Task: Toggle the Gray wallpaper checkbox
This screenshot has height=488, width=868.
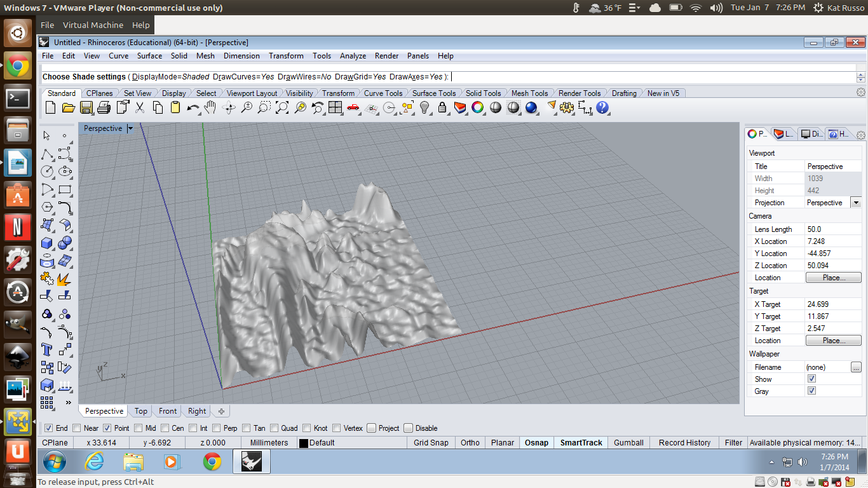Action: point(811,391)
